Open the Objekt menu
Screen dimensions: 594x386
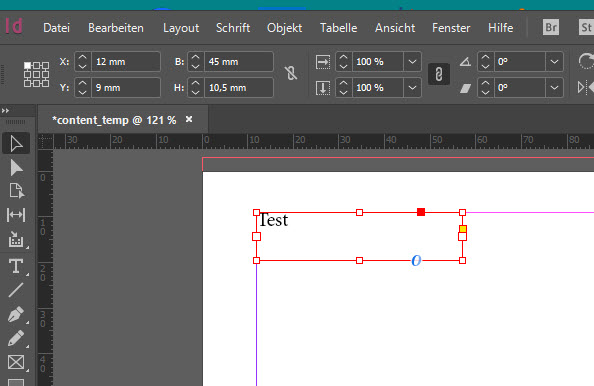pos(284,28)
